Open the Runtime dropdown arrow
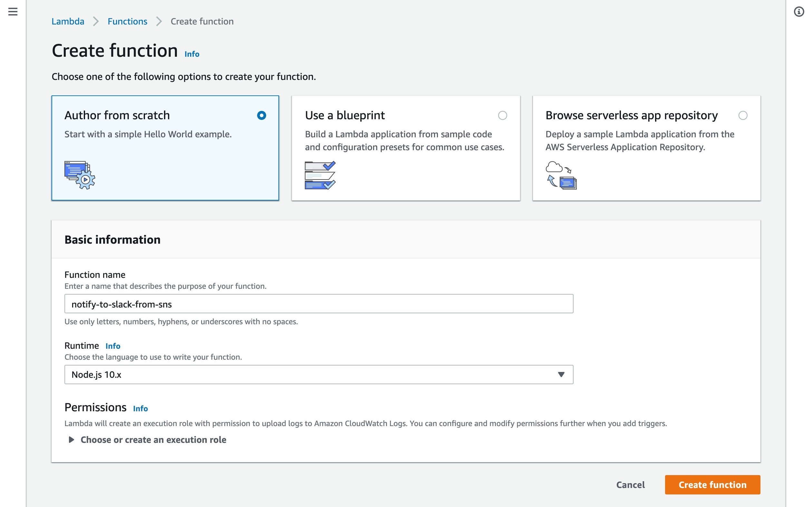The width and height of the screenshot is (812, 507). click(x=561, y=374)
